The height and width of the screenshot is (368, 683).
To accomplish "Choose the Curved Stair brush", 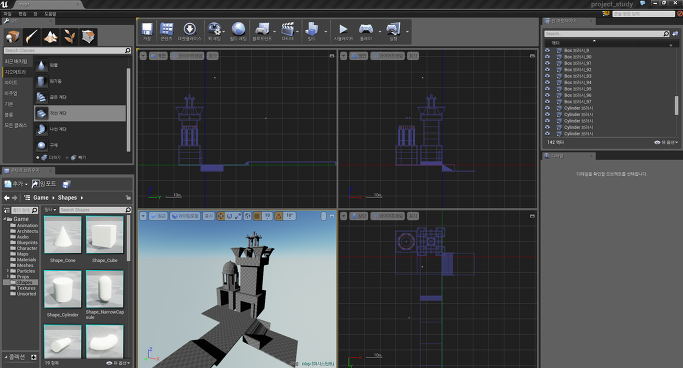I will pos(41,97).
